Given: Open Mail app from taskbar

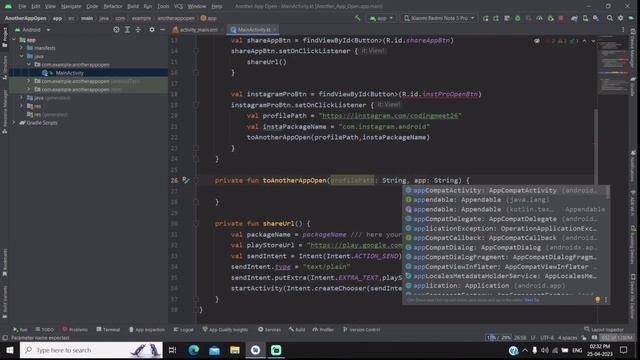Looking at the screenshot, I should point(214,350).
